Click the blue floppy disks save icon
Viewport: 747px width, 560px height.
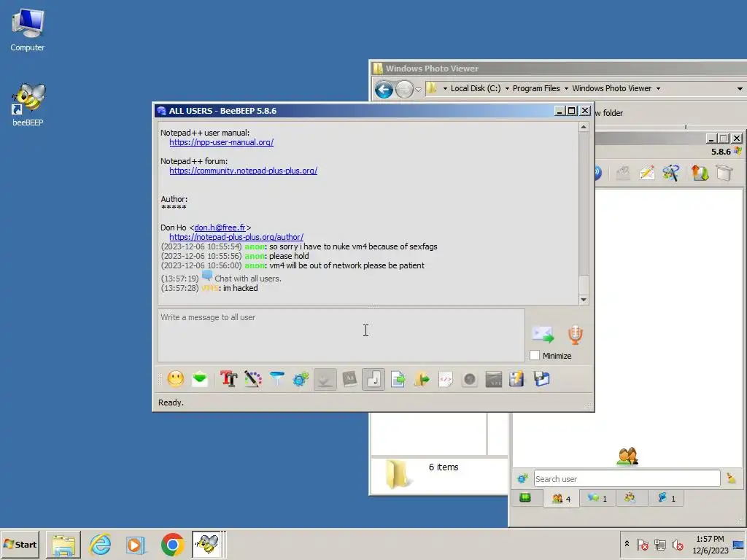click(542, 379)
